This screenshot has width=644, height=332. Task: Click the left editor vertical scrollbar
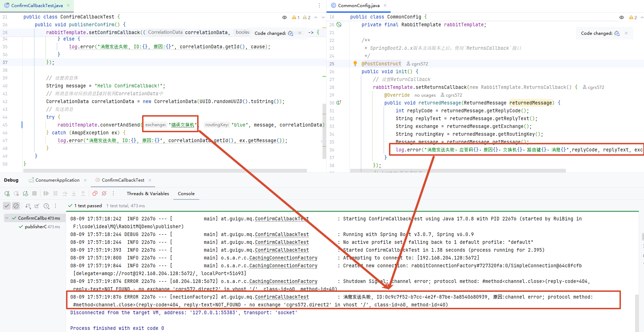pyautogui.click(x=324, y=131)
